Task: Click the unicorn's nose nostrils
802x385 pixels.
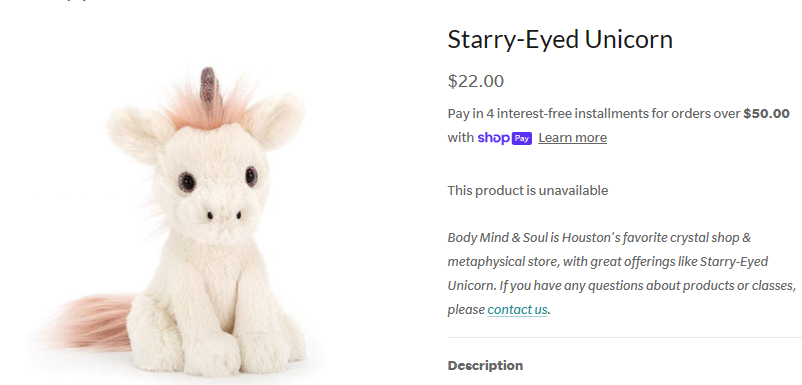Action: click(x=224, y=215)
